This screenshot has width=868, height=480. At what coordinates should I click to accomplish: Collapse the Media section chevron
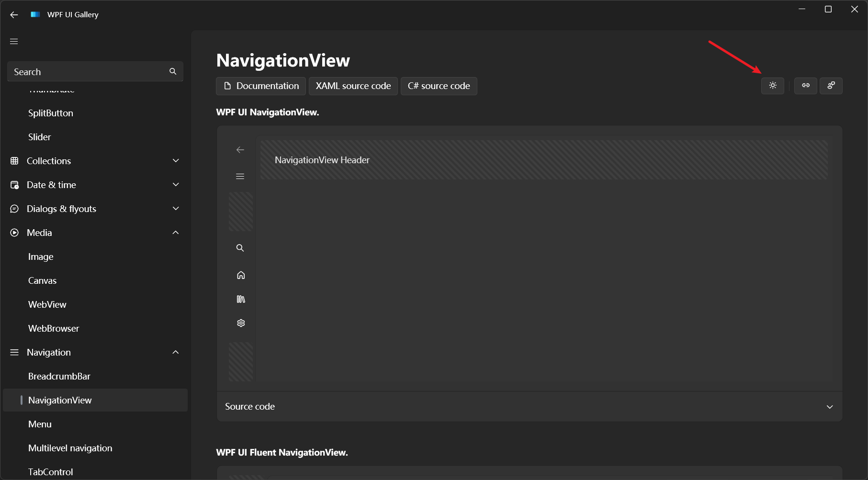176,233
